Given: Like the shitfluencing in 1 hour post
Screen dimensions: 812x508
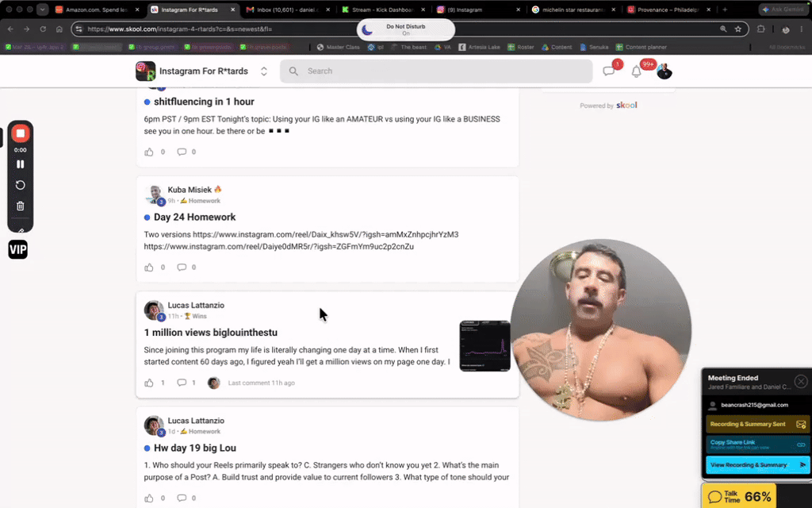Looking at the screenshot, I should click(x=149, y=152).
